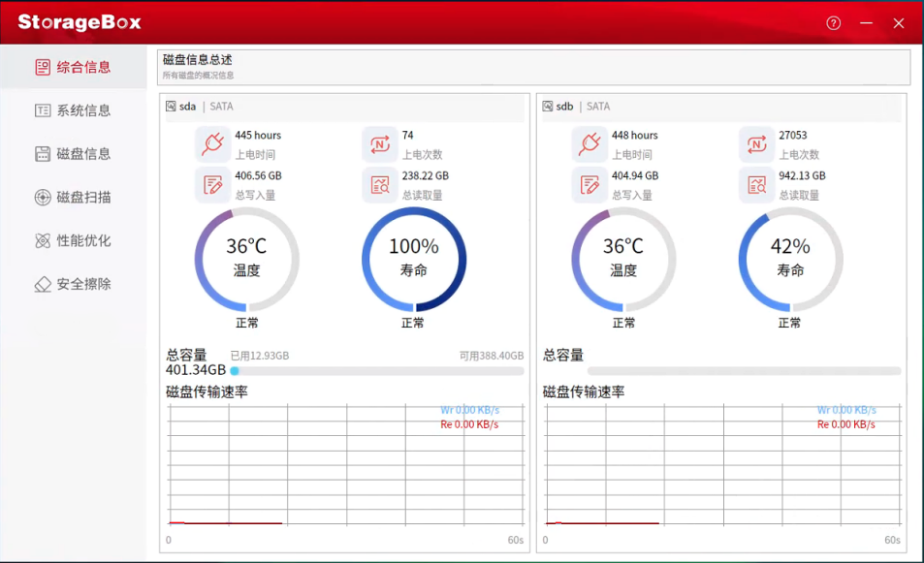The height and width of the screenshot is (563, 924).
Task: Click the sda 100% life gauge
Action: [x=414, y=259]
